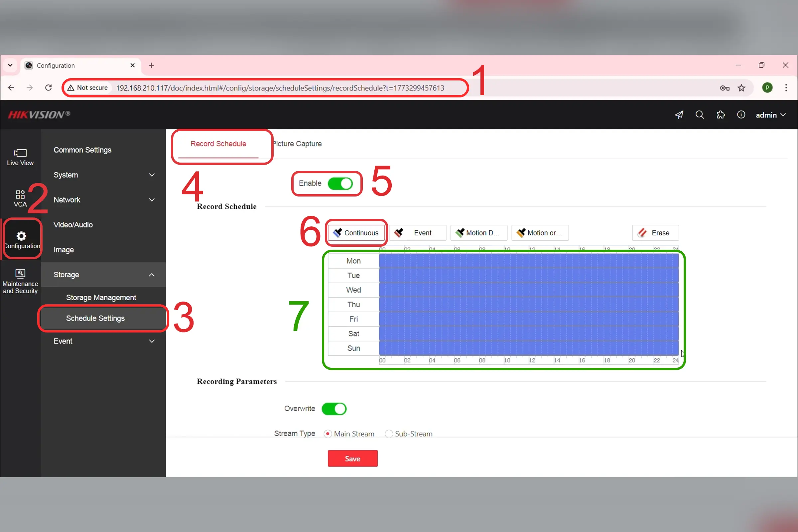Select the Event recording type button
The image size is (798, 532).
coord(418,233)
